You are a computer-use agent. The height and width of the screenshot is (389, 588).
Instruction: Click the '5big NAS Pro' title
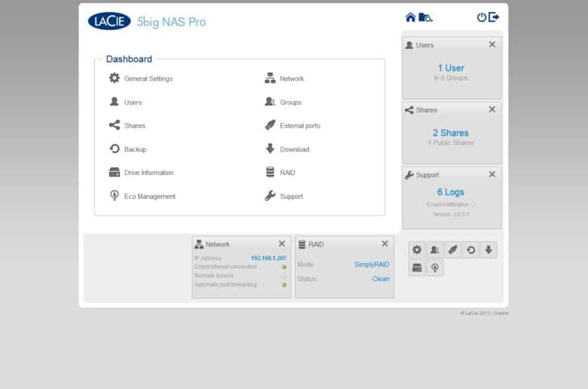point(171,22)
